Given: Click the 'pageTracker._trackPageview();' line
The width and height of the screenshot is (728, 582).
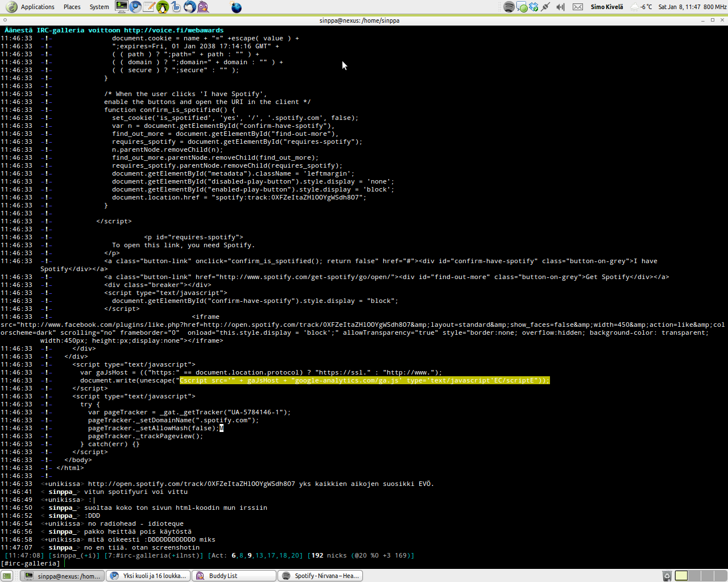Looking at the screenshot, I should click(x=146, y=436).
